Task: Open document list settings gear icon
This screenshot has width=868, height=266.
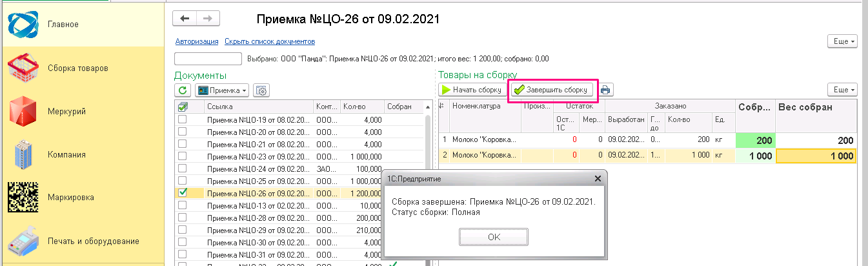Action: pos(261,91)
